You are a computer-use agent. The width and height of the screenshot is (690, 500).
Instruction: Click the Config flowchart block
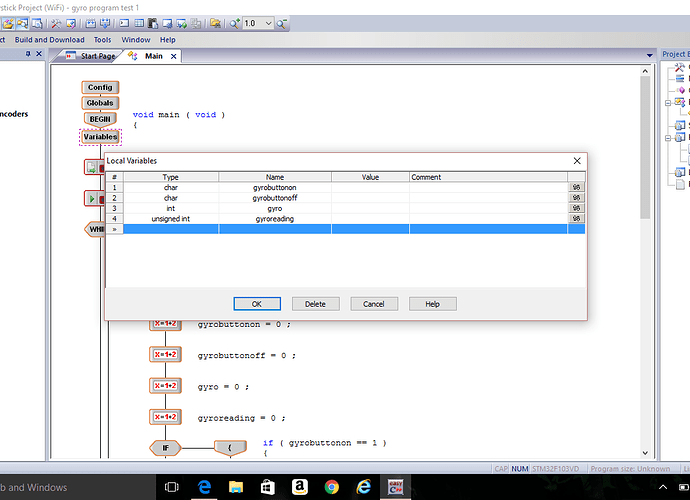click(100, 87)
